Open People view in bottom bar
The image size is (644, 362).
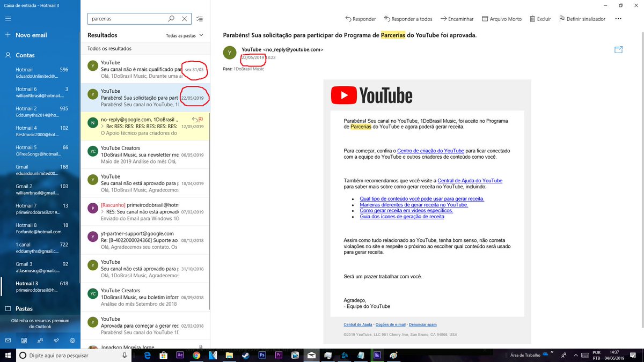point(40,341)
